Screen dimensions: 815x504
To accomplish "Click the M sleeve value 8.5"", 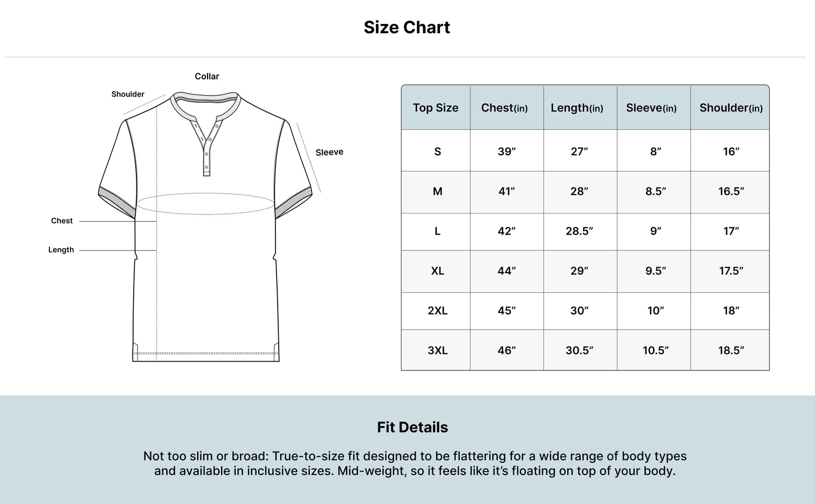I will (656, 191).
